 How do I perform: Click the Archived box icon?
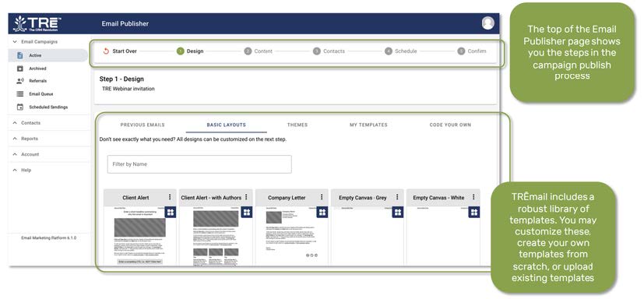19,69
